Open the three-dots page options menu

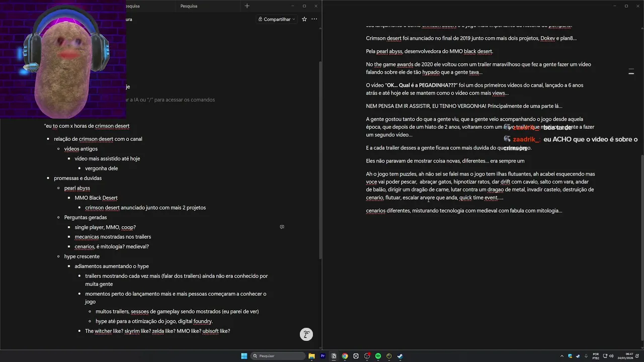pyautogui.click(x=314, y=19)
